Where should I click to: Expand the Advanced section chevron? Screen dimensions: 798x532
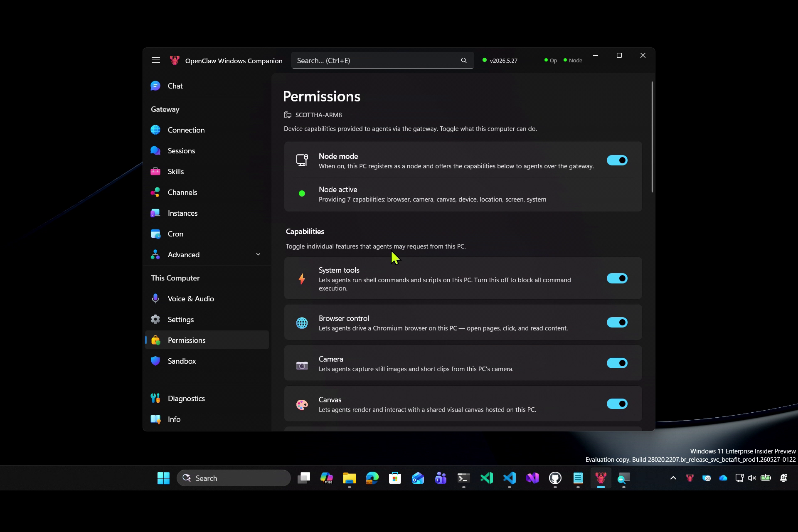coord(258,254)
